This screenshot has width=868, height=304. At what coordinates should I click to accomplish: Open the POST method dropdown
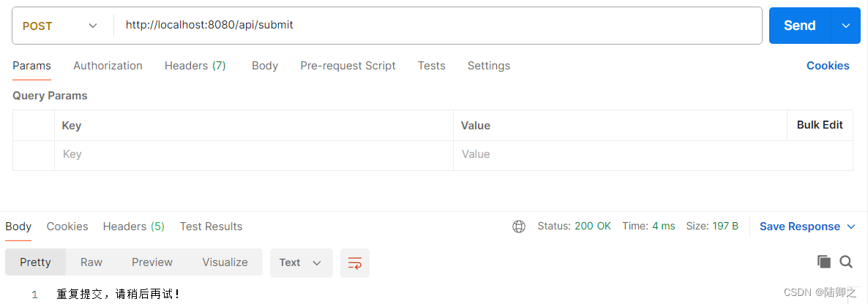click(x=60, y=26)
